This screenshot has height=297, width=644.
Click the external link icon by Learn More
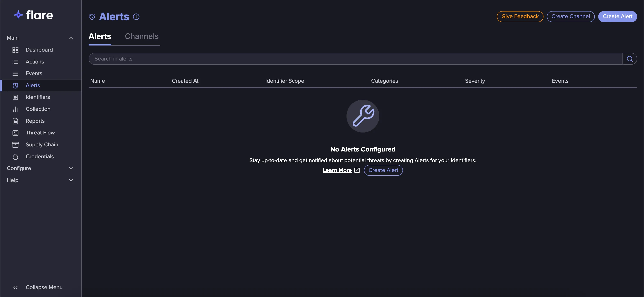(357, 170)
